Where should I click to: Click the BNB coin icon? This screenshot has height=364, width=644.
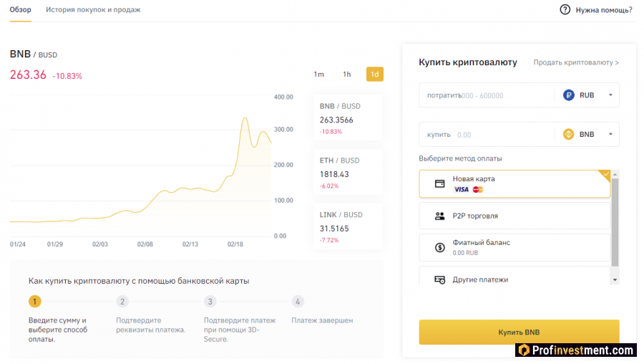(568, 135)
